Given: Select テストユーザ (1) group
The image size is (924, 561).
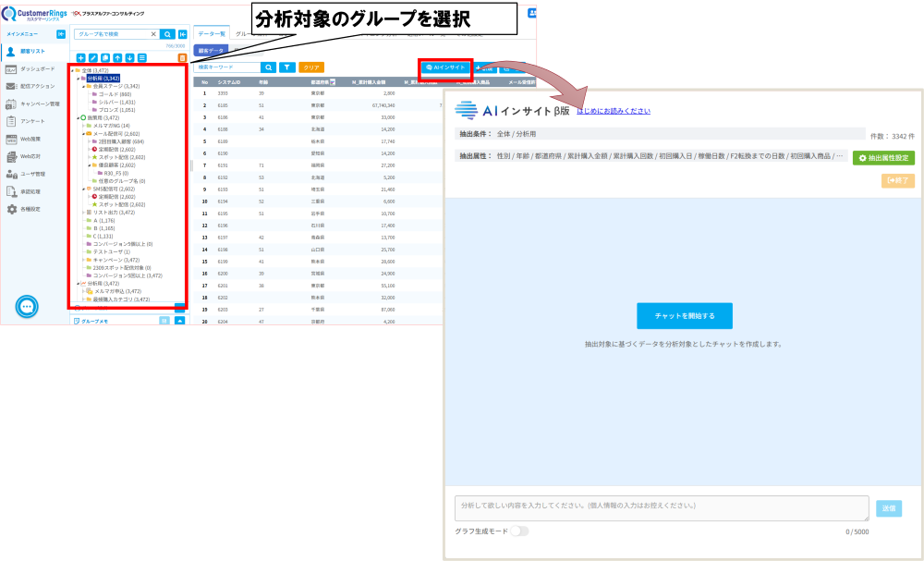Looking at the screenshot, I should [112, 252].
